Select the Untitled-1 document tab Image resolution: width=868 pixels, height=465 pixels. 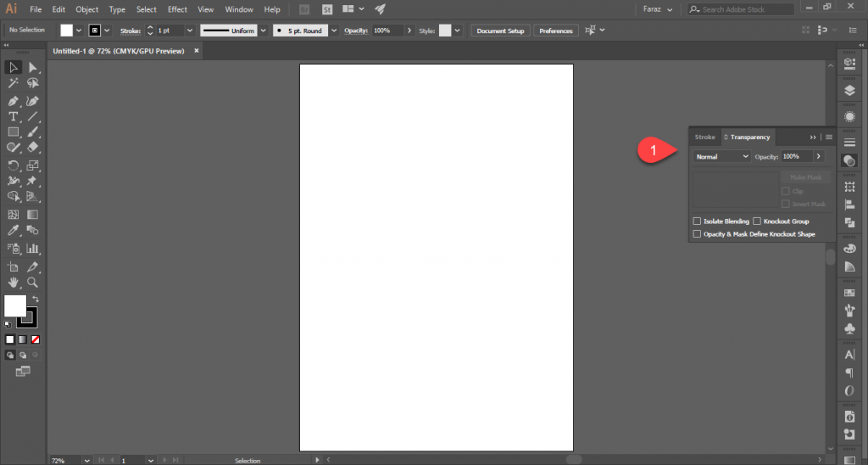click(x=119, y=51)
